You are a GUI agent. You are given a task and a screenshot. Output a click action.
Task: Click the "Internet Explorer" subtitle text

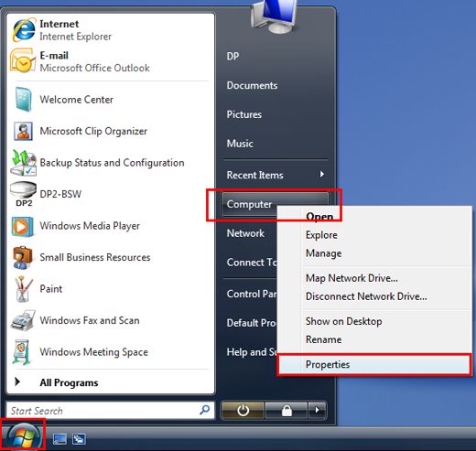click(75, 37)
